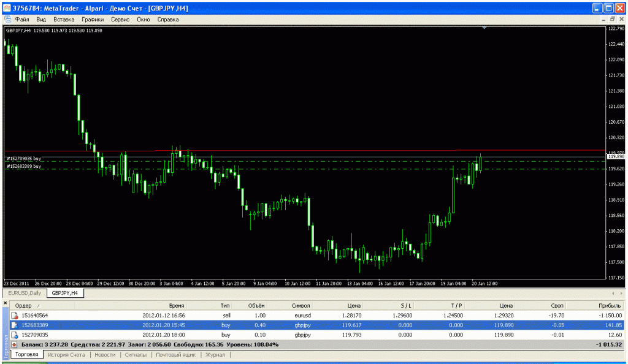
Task: Click the Время column header
Action: [x=177, y=305]
